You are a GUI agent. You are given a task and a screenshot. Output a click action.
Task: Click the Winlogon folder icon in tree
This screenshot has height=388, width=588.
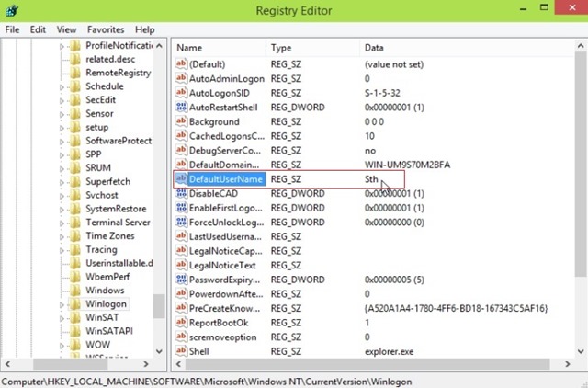[x=75, y=303]
